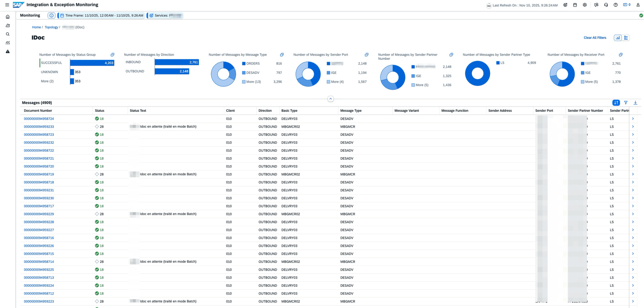Open the settings gear icon in header
The height and width of the screenshot is (308, 644).
585,5
